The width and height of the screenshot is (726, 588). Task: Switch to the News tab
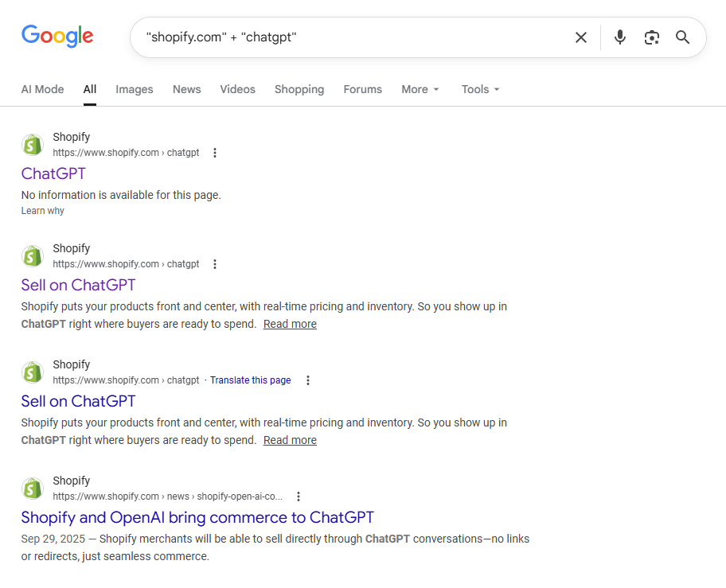coord(186,89)
